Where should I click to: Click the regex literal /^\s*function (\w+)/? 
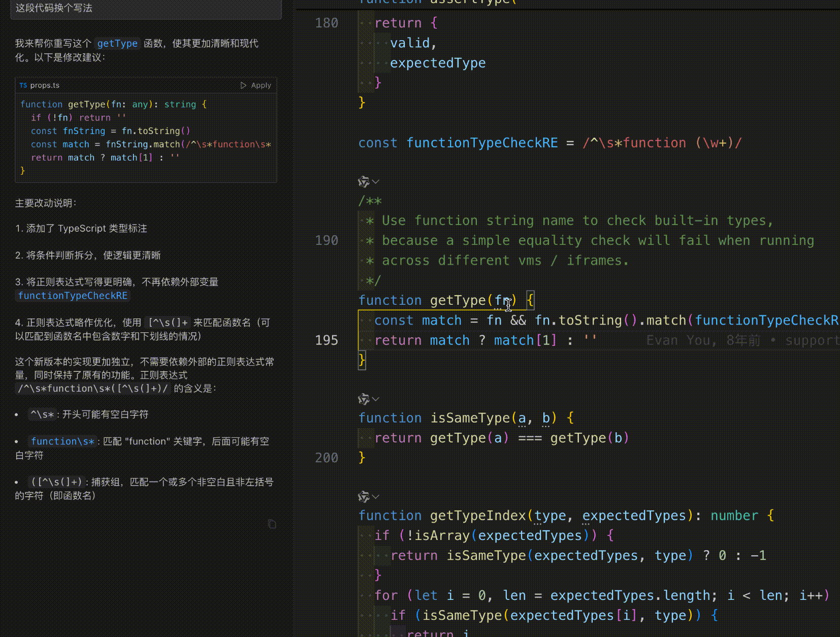tap(662, 143)
